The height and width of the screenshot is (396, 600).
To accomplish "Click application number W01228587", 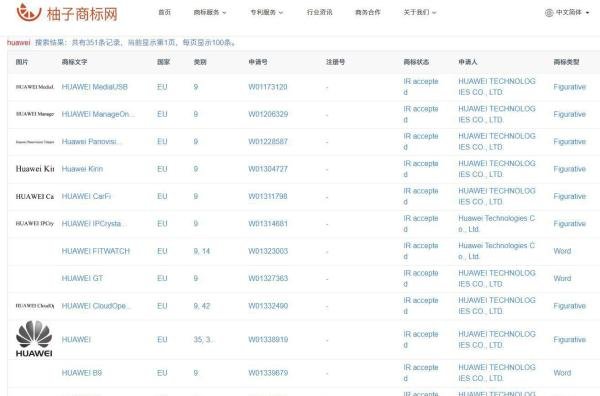I will coord(268,142).
